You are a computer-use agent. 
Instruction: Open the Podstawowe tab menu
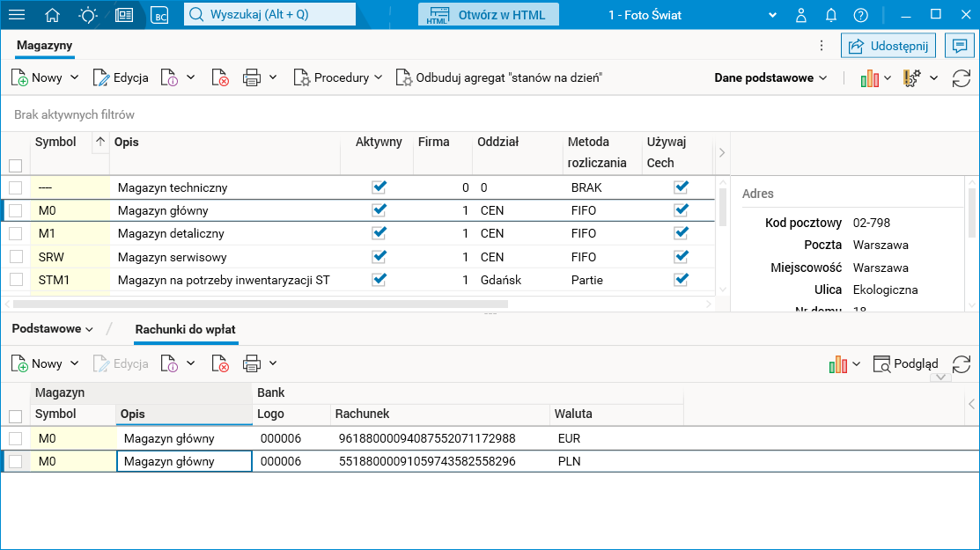[52, 329]
